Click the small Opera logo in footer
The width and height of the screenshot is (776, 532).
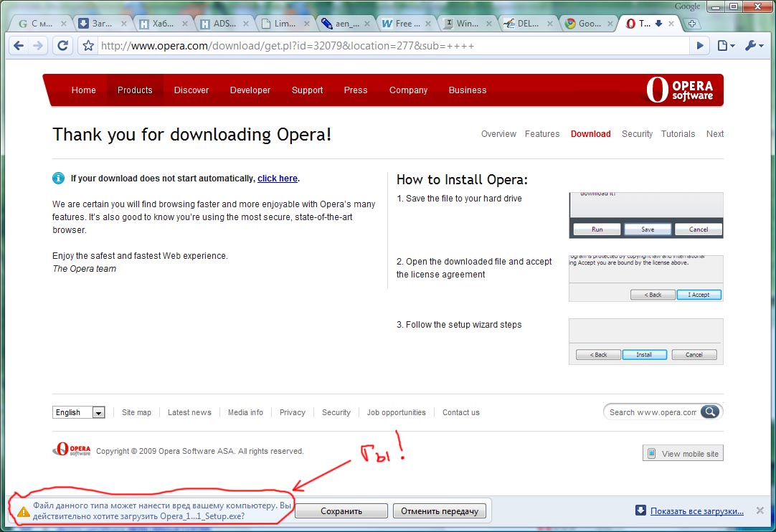click(72, 450)
